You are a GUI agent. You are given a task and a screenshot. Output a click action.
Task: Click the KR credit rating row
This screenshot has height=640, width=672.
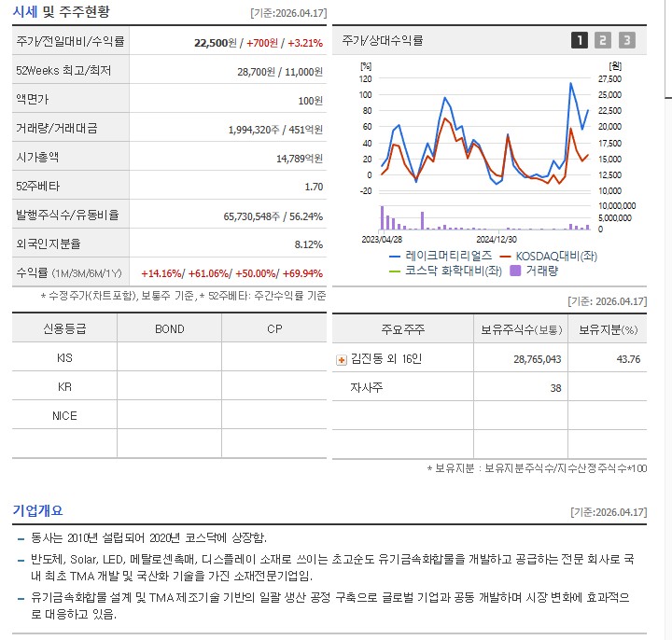pos(169,387)
